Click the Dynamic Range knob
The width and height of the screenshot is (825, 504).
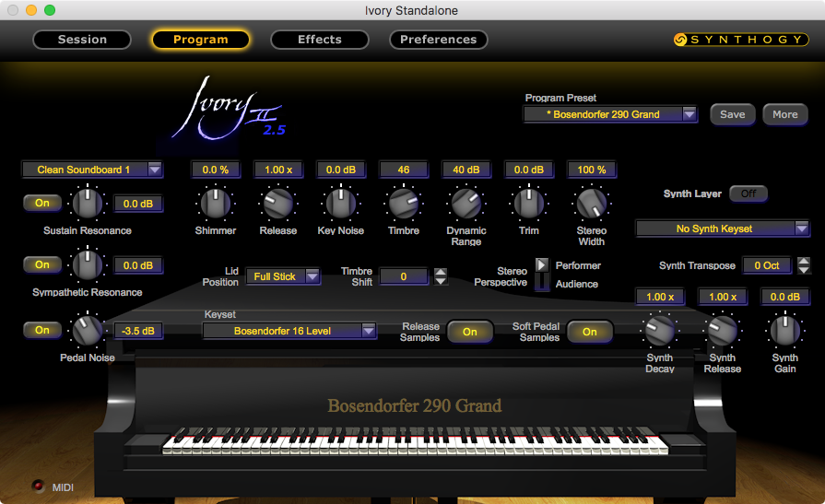click(466, 203)
